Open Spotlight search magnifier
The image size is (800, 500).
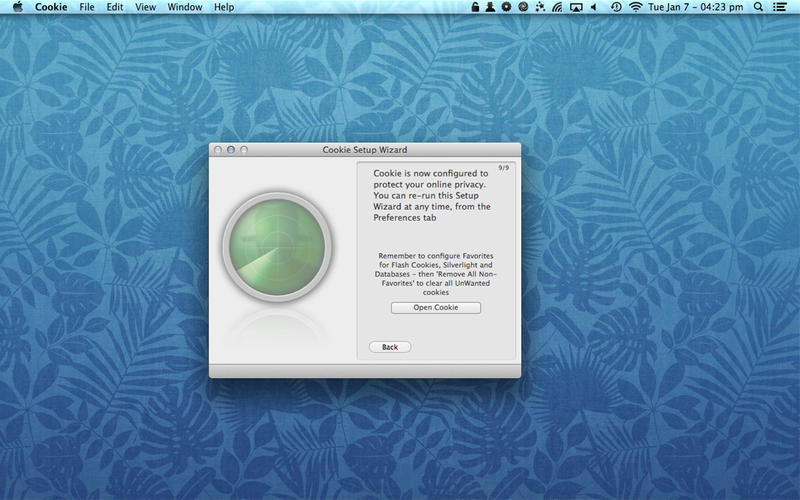[759, 7]
